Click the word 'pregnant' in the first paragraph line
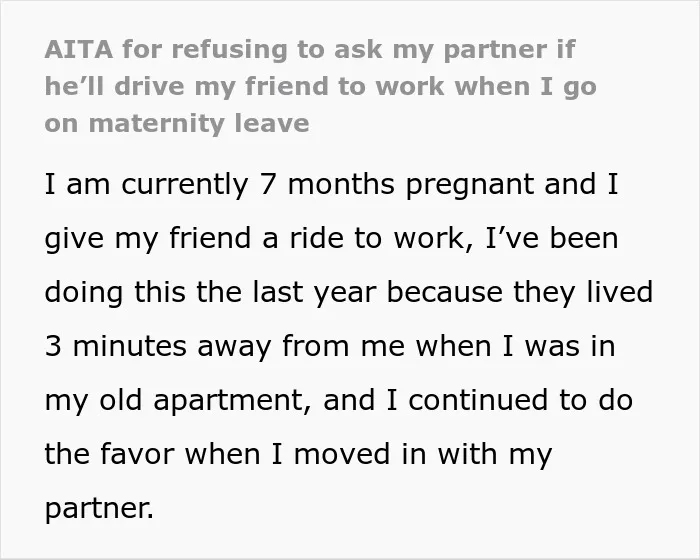 tap(470, 186)
